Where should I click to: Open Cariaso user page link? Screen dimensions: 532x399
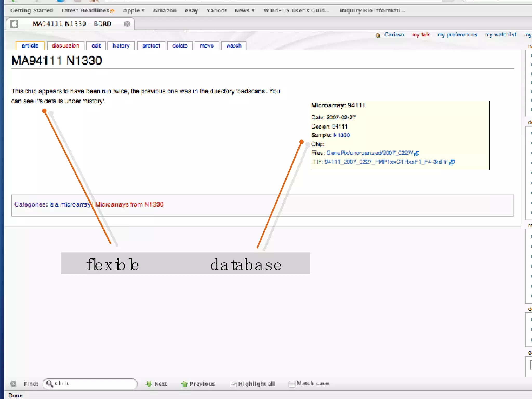coord(394,35)
